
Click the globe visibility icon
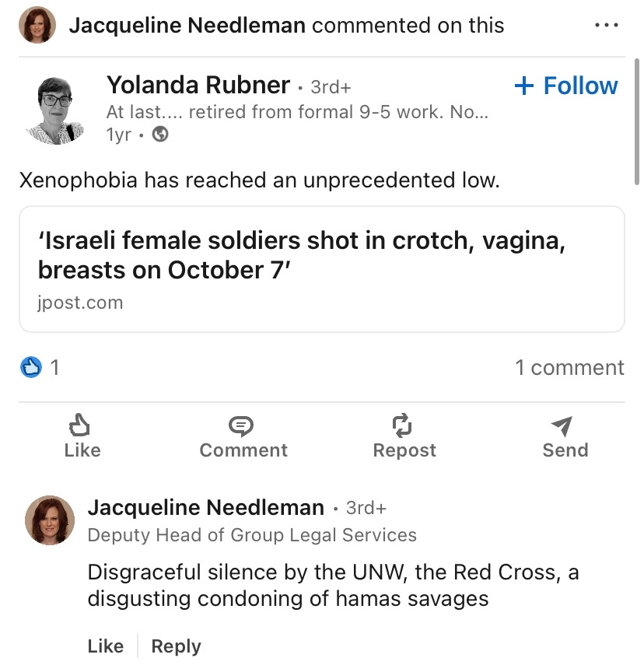(160, 134)
